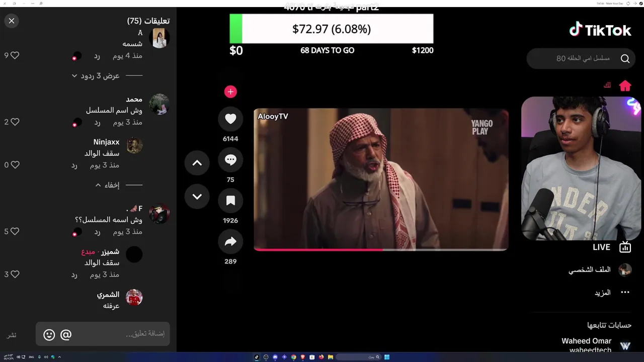Open the Windows Start menu
Viewport: 644px width, 362px height.
point(387,357)
